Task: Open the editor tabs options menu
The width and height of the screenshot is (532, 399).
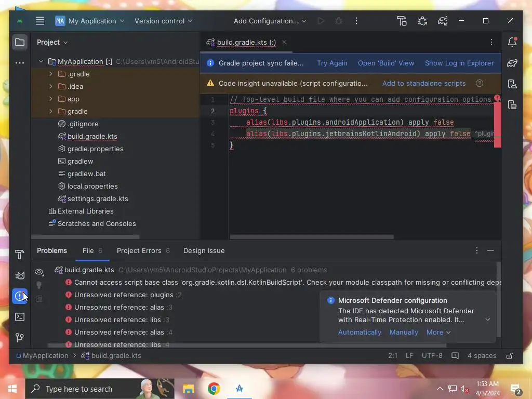Action: pos(491,42)
